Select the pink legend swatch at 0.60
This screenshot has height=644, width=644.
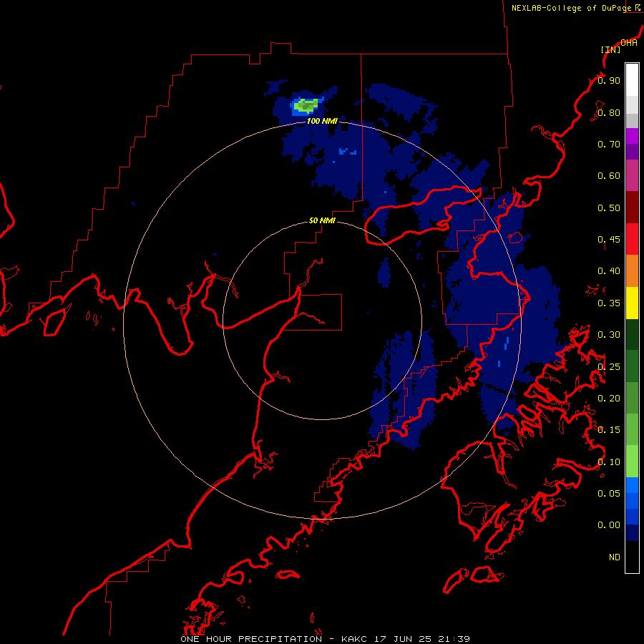point(632,176)
